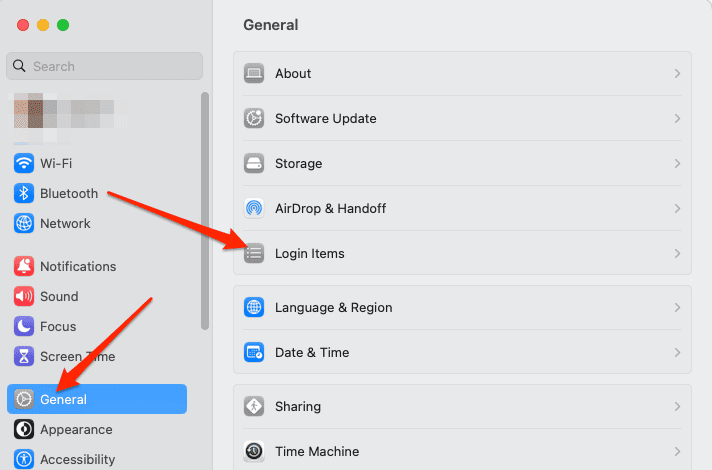Click the Wi-Fi icon in sidebar

(24, 163)
